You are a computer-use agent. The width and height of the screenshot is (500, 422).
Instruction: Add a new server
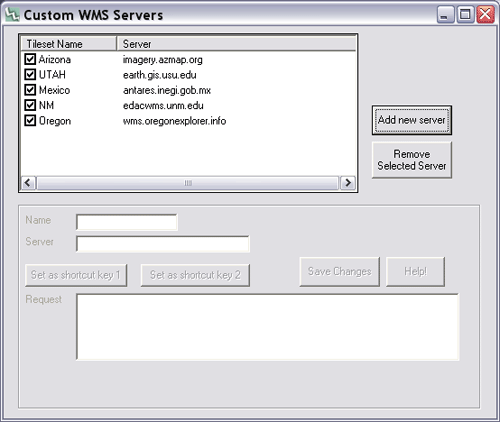(412, 120)
